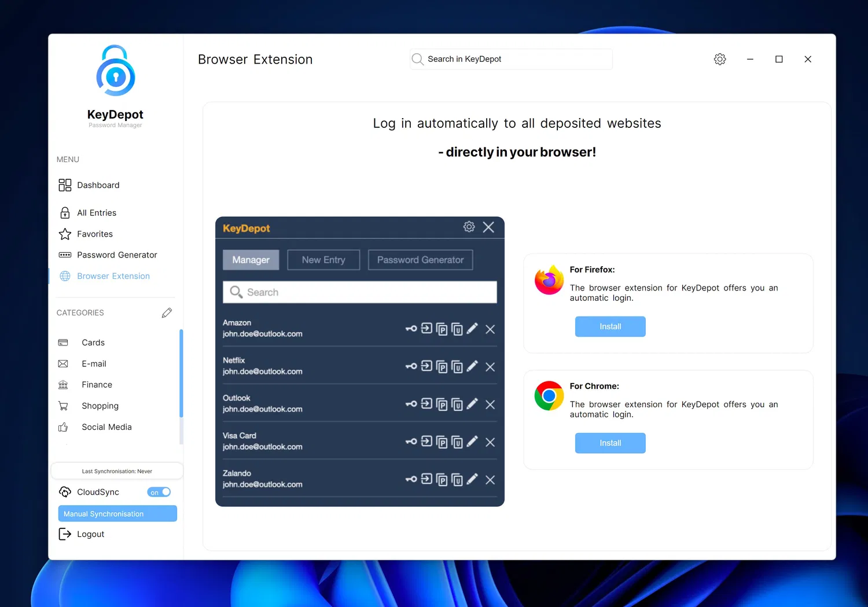Open All Entries in the sidebar
This screenshot has width=868, height=607.
point(88,213)
